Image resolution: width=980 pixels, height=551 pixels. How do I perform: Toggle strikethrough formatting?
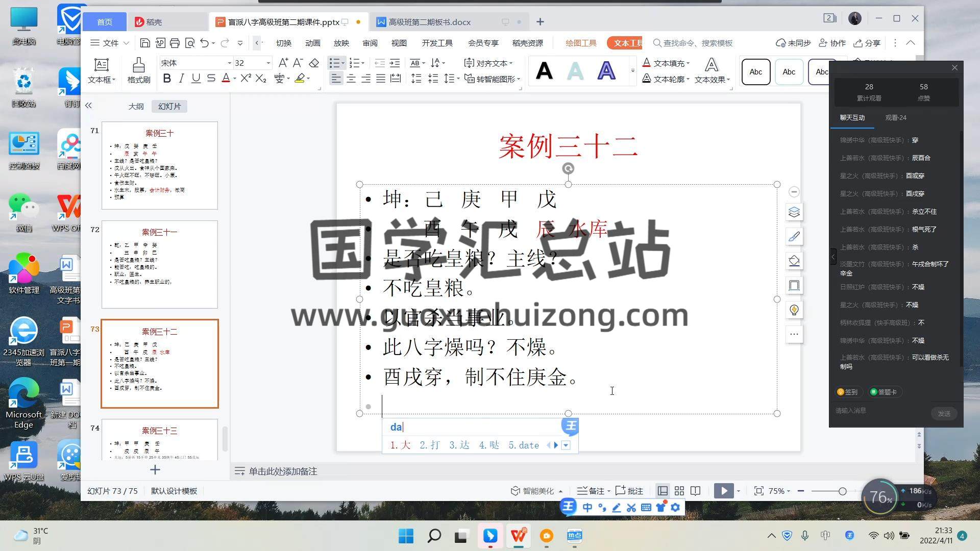coord(211,79)
